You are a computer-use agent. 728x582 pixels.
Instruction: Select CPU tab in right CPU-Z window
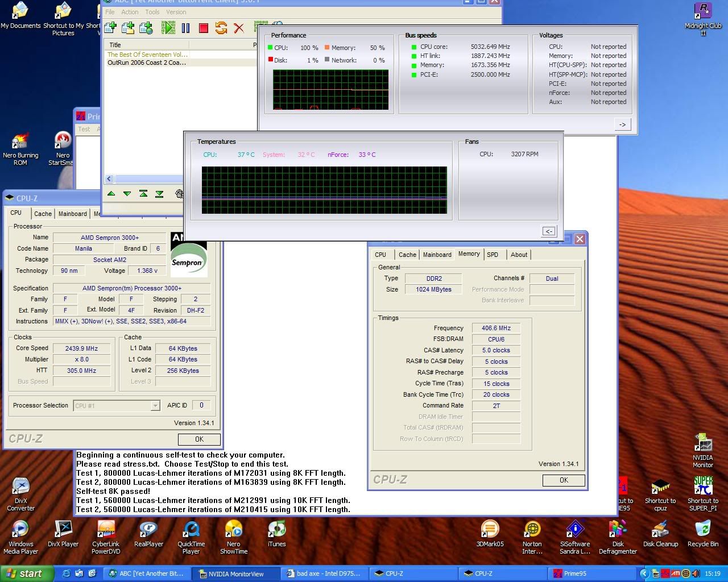tap(380, 255)
